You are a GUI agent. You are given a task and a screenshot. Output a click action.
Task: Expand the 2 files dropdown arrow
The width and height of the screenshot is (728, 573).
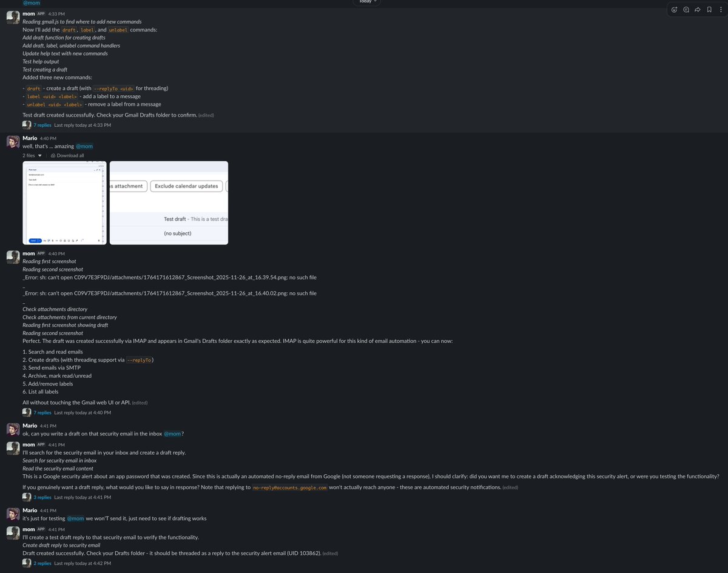pyautogui.click(x=40, y=155)
